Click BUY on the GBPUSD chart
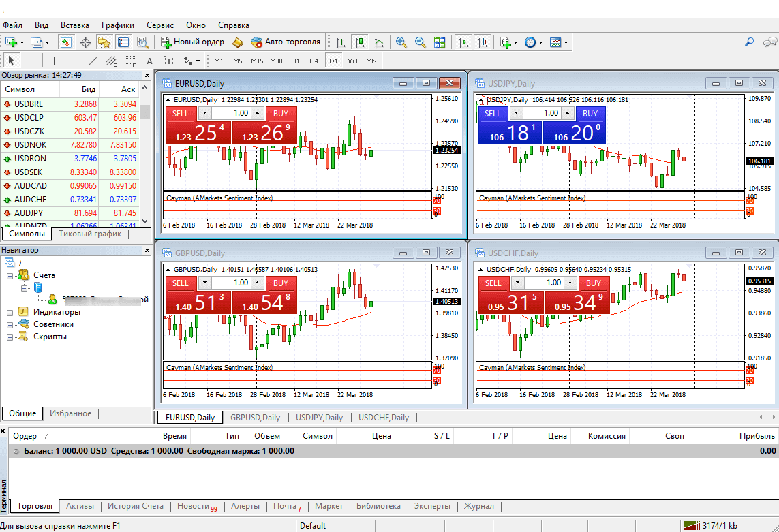The image size is (779, 532). (281, 283)
